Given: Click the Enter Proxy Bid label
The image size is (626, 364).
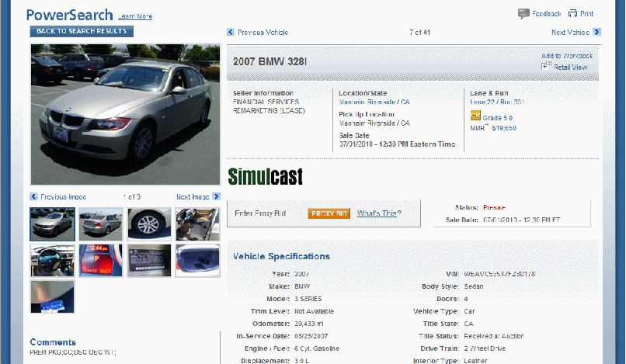Looking at the screenshot, I should pos(260,213).
